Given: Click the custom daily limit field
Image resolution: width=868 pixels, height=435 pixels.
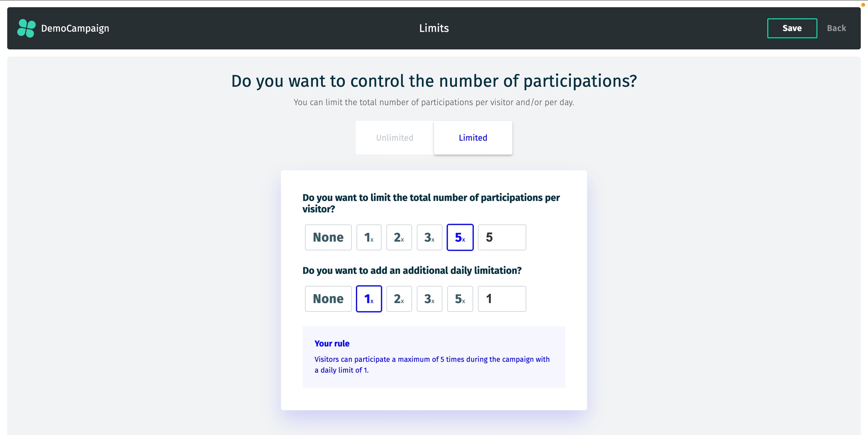Looking at the screenshot, I should [x=502, y=299].
